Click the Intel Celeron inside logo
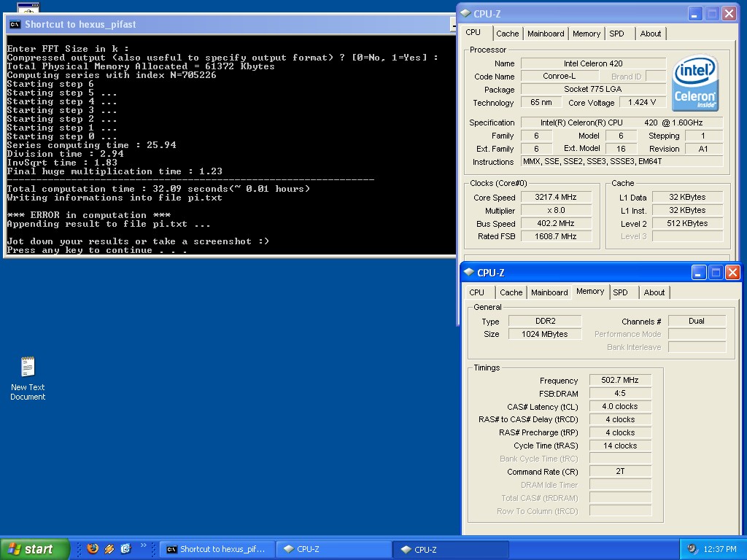This screenshot has width=747, height=560. (695, 83)
